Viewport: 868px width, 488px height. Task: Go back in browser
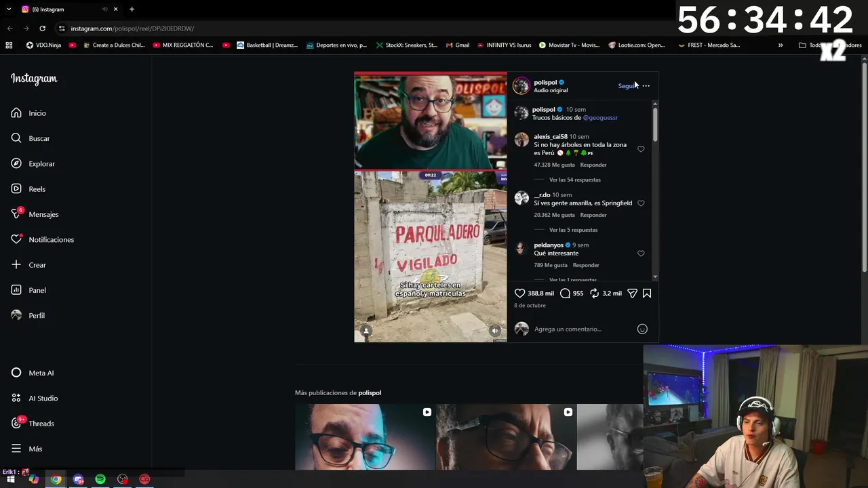(9, 28)
